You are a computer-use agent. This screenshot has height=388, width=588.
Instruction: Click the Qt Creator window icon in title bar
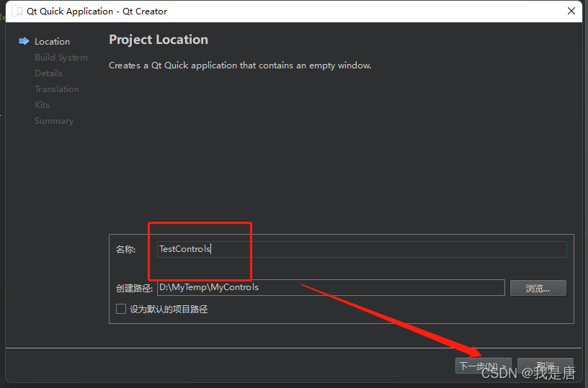(x=17, y=12)
